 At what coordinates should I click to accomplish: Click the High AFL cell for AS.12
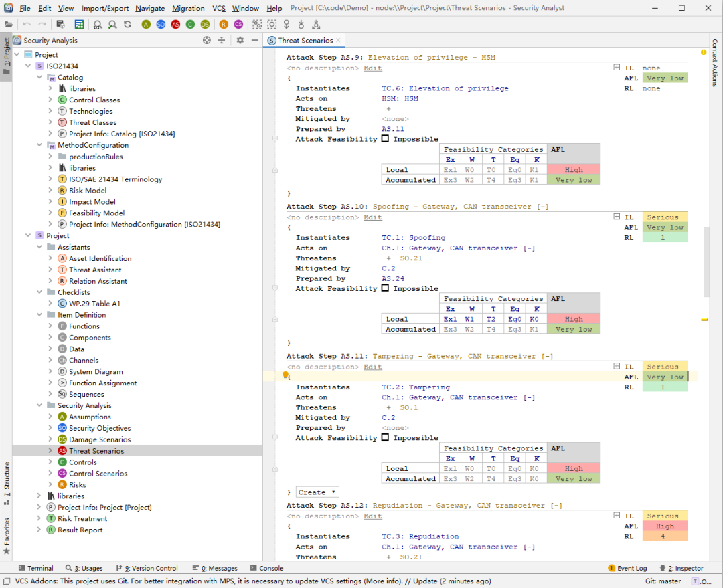coord(665,526)
